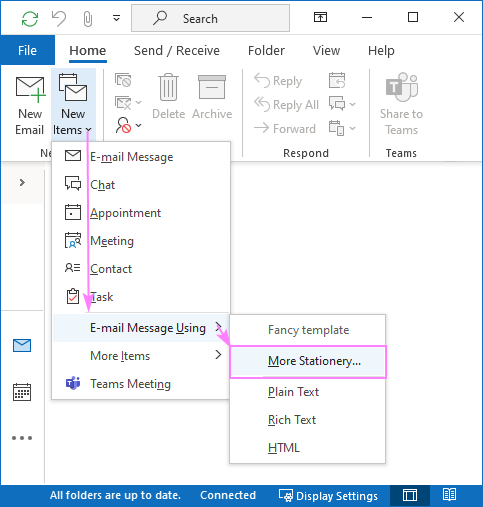
Task: Click inside the Search box
Action: [210, 18]
